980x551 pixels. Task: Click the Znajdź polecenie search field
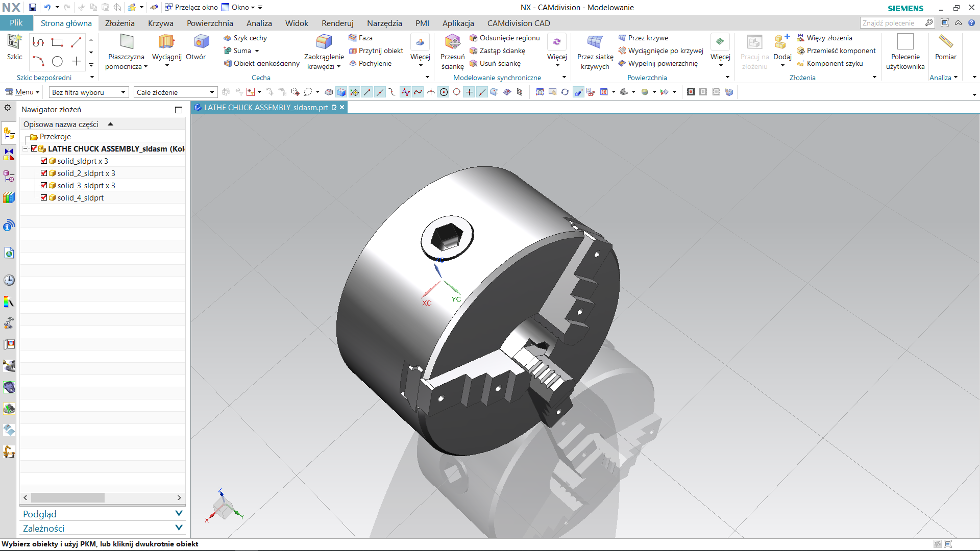click(892, 22)
